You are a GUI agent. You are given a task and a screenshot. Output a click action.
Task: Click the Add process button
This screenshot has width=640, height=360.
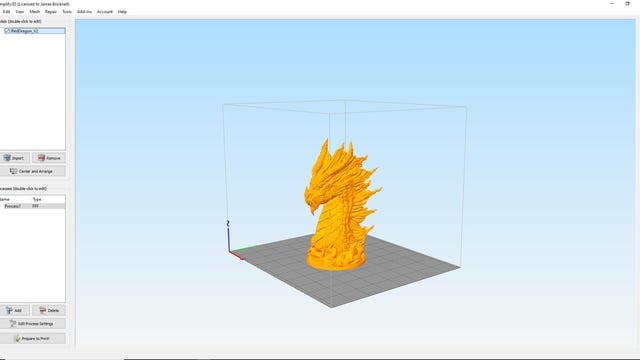(14, 310)
